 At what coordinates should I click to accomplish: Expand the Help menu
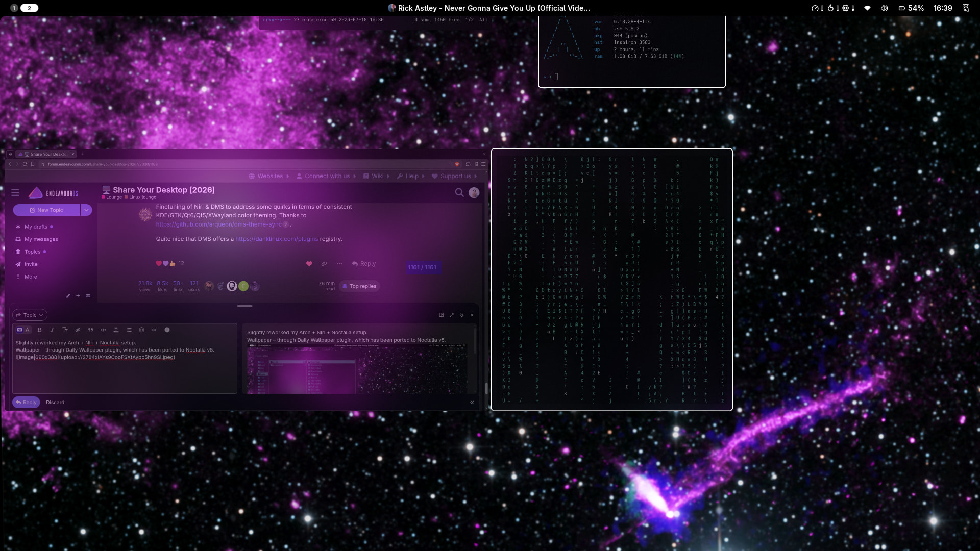(411, 176)
